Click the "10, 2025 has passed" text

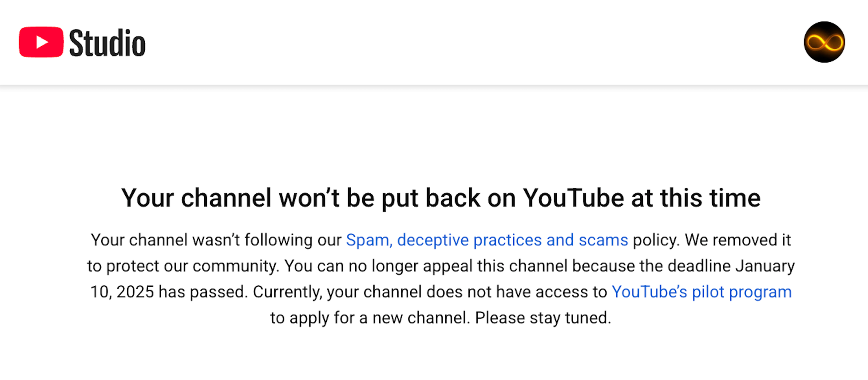(169, 292)
